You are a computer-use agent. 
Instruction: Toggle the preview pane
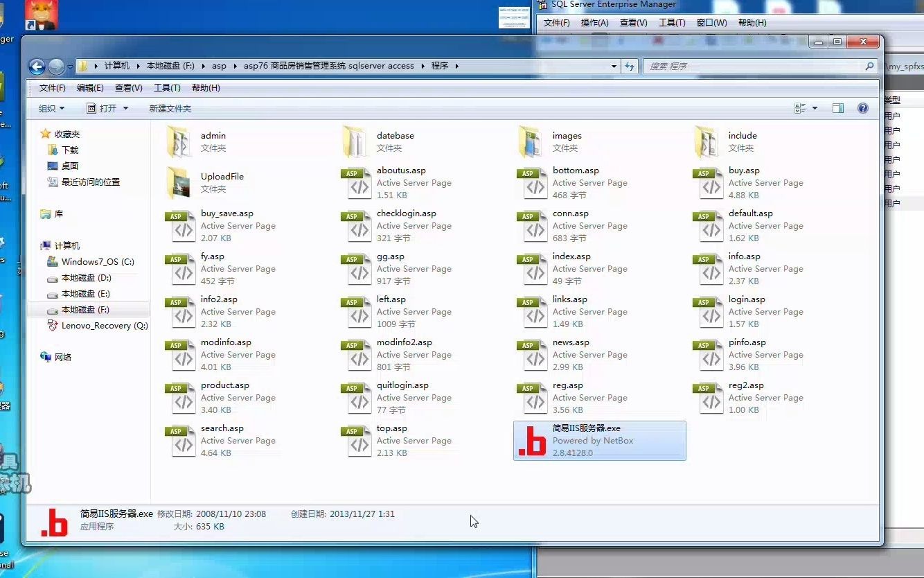click(838, 107)
